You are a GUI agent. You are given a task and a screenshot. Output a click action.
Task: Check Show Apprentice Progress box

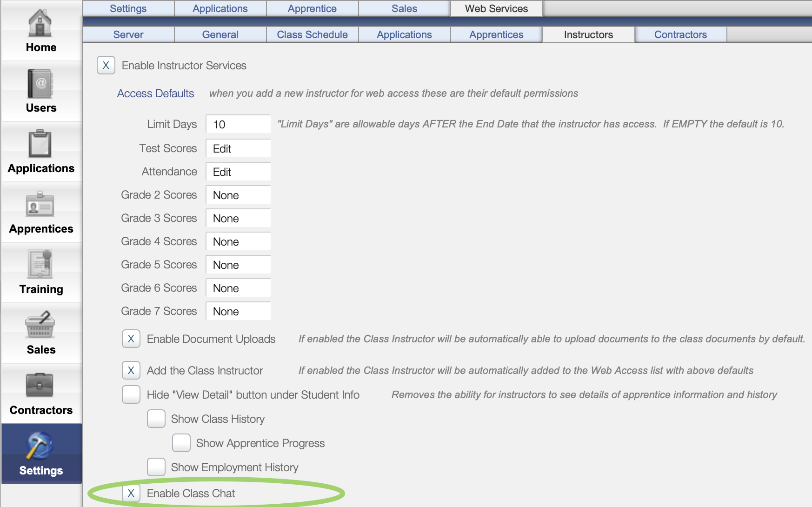point(181,443)
